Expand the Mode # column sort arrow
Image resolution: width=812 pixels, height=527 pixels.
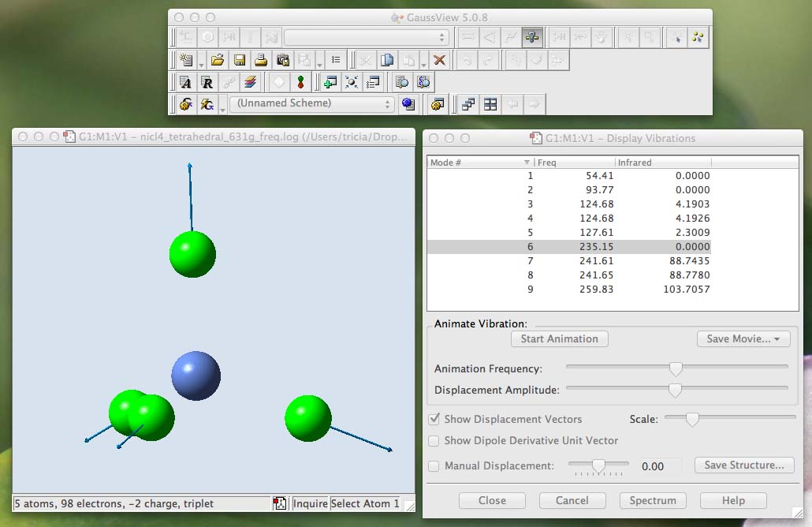[527, 163]
